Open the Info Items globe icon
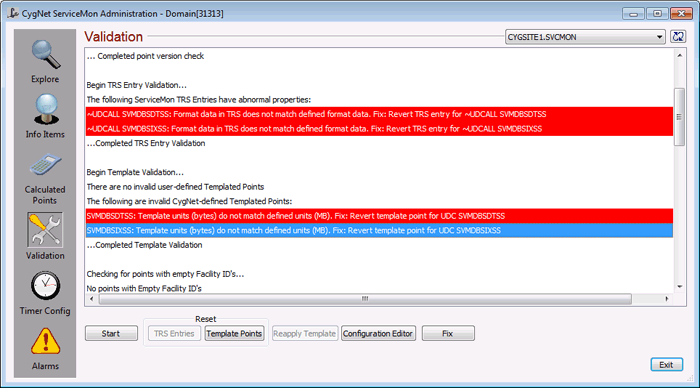The image size is (700, 388). 46,109
